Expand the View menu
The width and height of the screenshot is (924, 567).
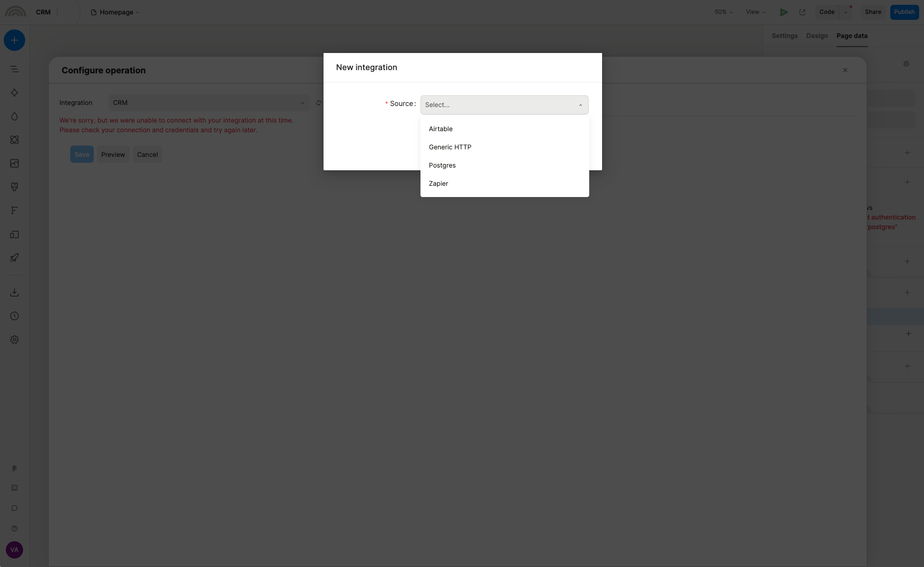pos(755,12)
